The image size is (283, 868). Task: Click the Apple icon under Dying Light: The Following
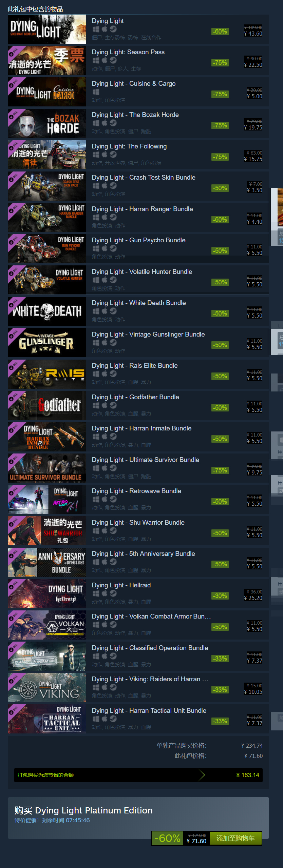(105, 155)
